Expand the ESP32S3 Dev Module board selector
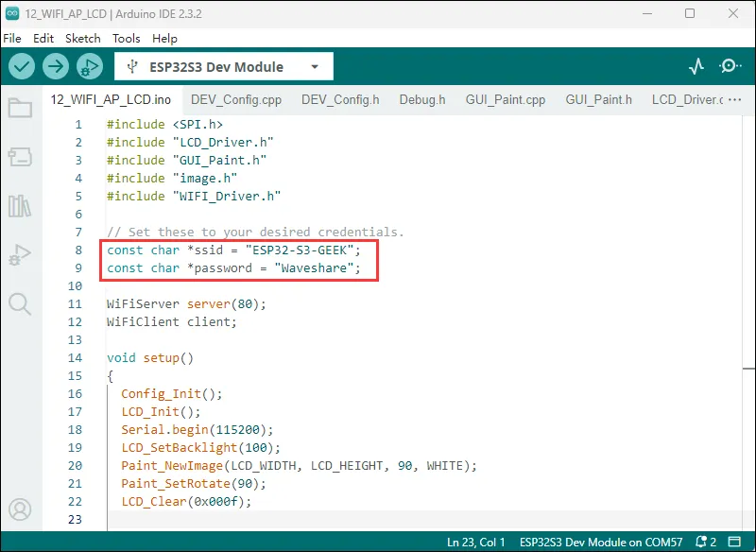Image resolution: width=756 pixels, height=552 pixels. 223,67
